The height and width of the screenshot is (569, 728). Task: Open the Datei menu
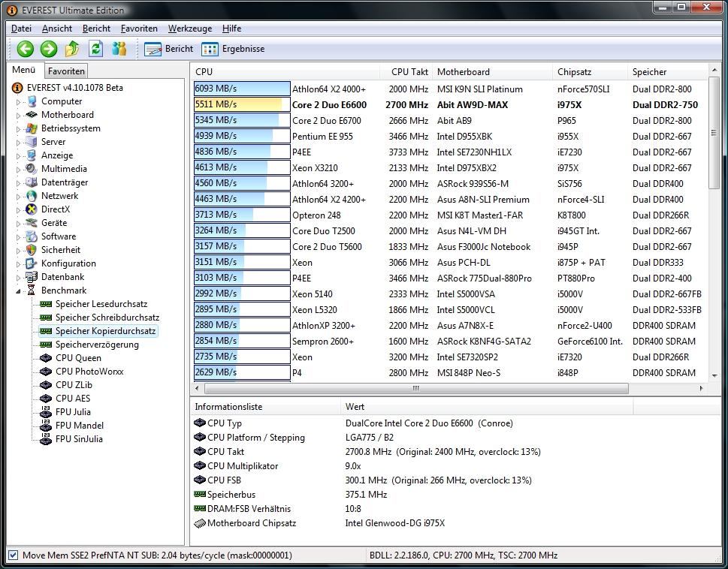(x=21, y=29)
